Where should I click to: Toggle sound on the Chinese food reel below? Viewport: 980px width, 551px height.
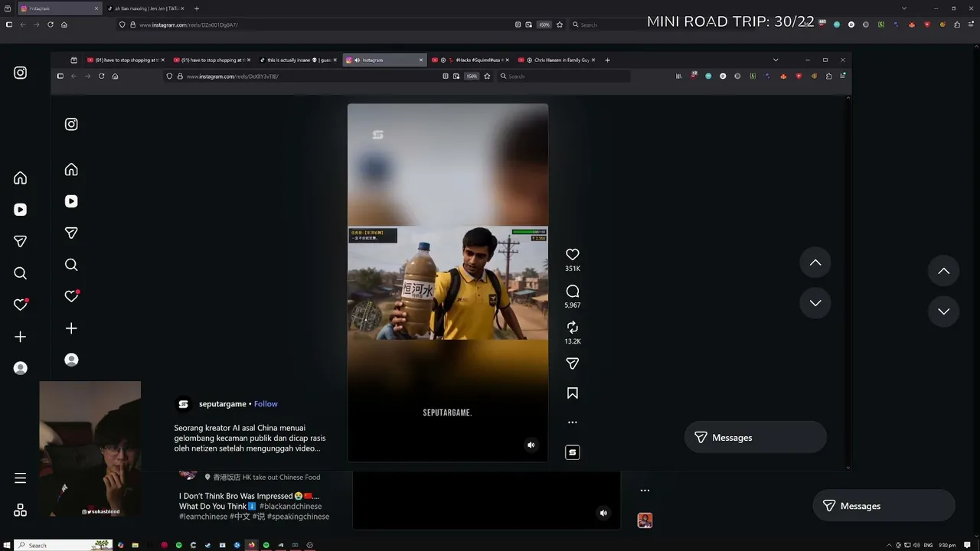[603, 513]
